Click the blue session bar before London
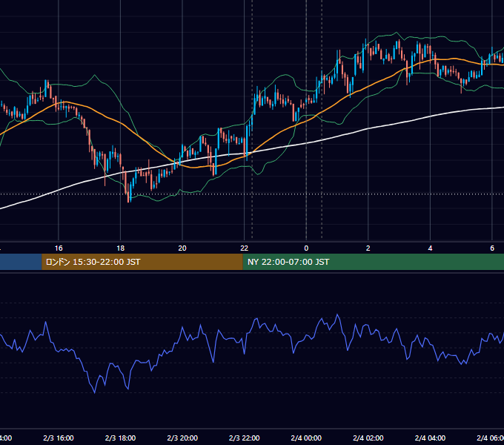This screenshot has width=504, height=445. coord(21,262)
